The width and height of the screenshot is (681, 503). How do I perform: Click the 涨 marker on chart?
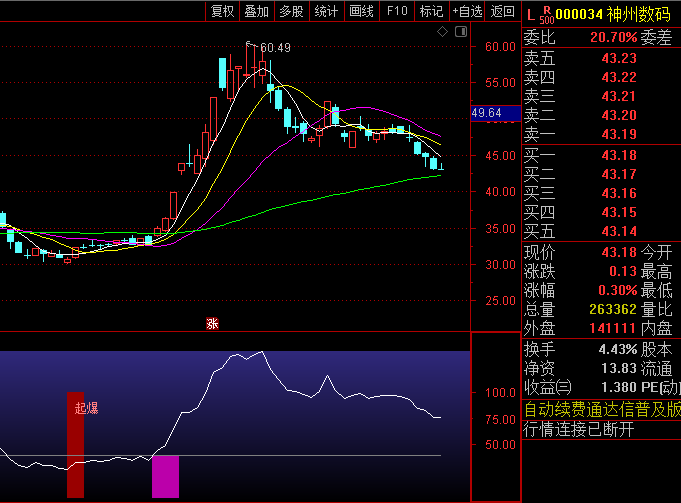pyautogui.click(x=212, y=324)
